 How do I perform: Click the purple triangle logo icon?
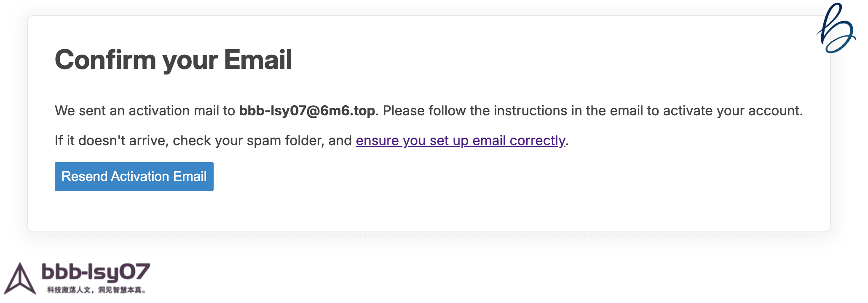(x=19, y=279)
